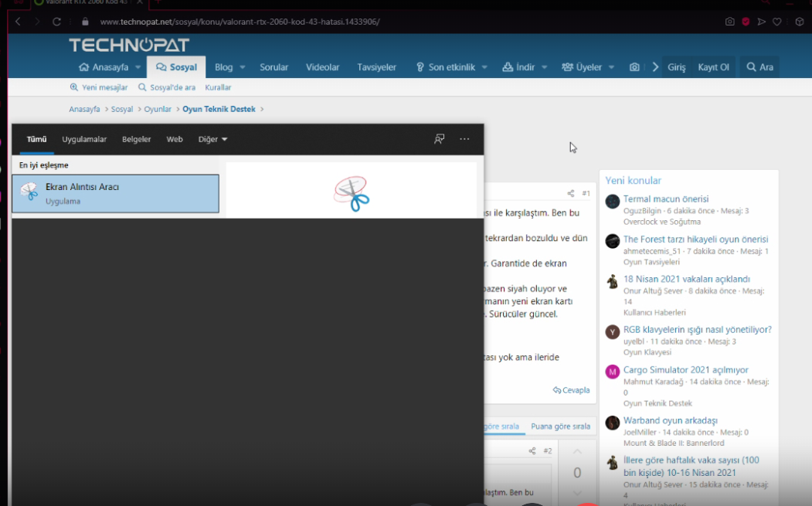The width and height of the screenshot is (812, 506).
Task: Open Mount & Blade II: Bannerlord category
Action: (674, 443)
